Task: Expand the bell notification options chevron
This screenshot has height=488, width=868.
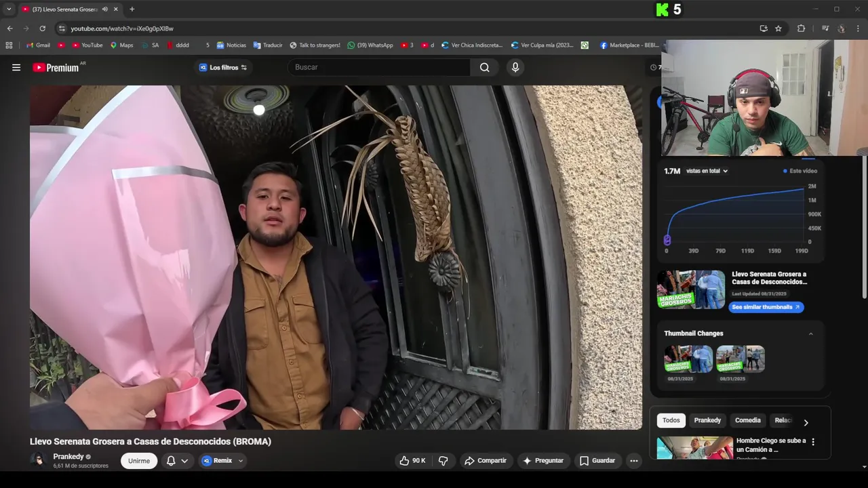Action: tap(184, 461)
